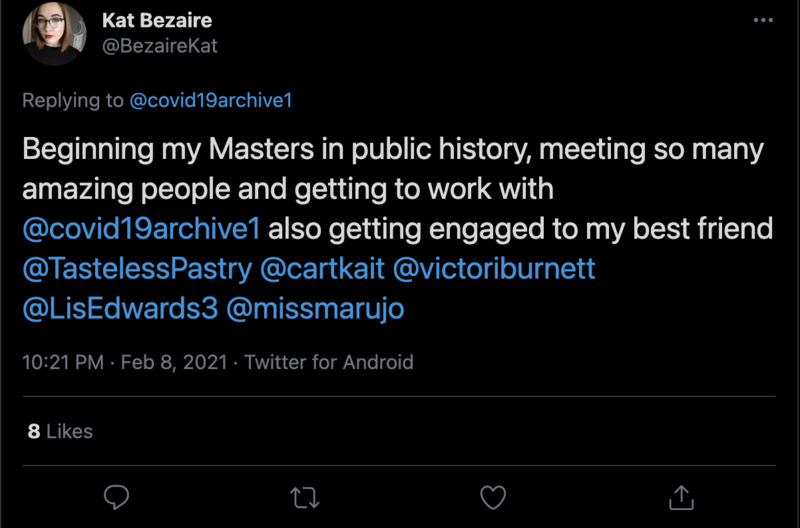Click the @covid19archive1 mention in tweet body
The width and height of the screenshot is (800, 528).
coord(142,229)
